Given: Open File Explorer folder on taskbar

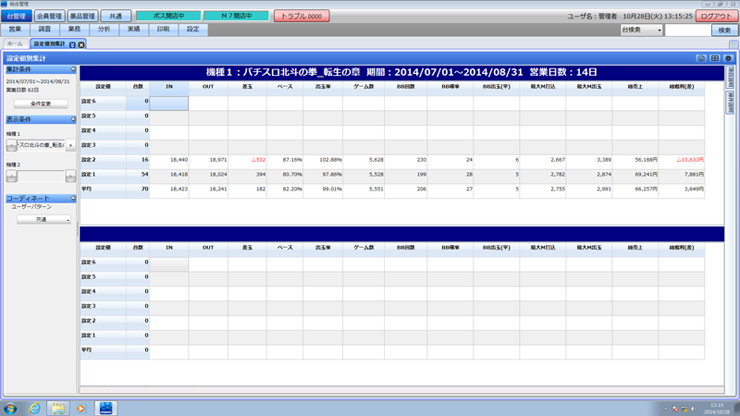Looking at the screenshot, I should pos(58,408).
